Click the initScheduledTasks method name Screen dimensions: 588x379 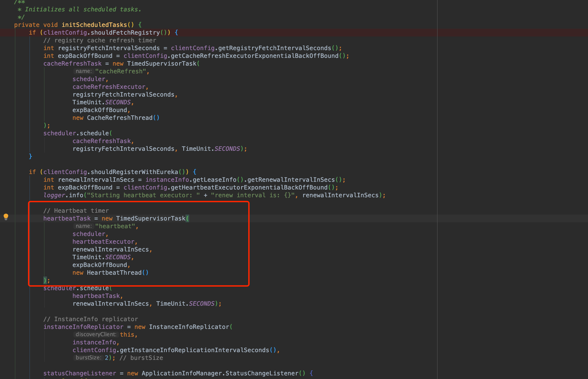coord(94,25)
